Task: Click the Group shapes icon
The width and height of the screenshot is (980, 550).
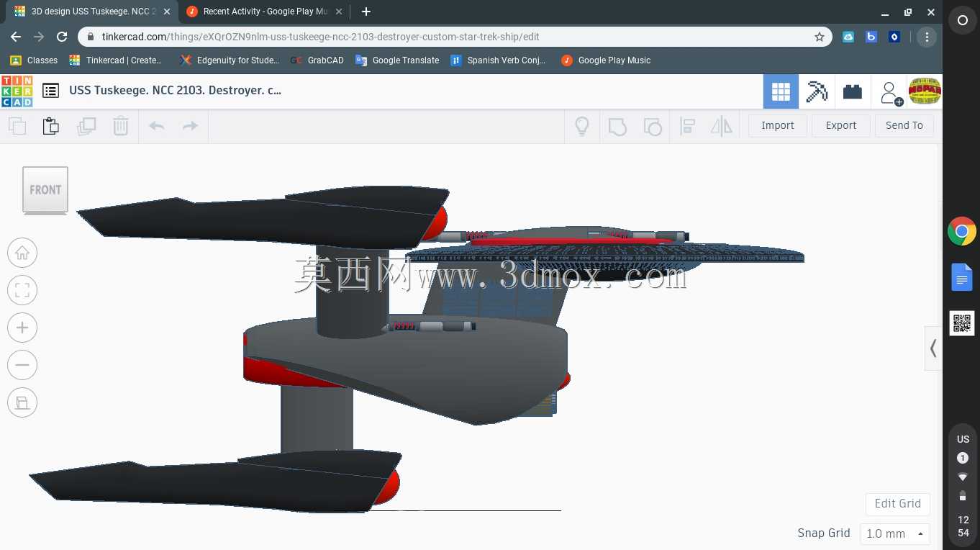Action: point(617,127)
